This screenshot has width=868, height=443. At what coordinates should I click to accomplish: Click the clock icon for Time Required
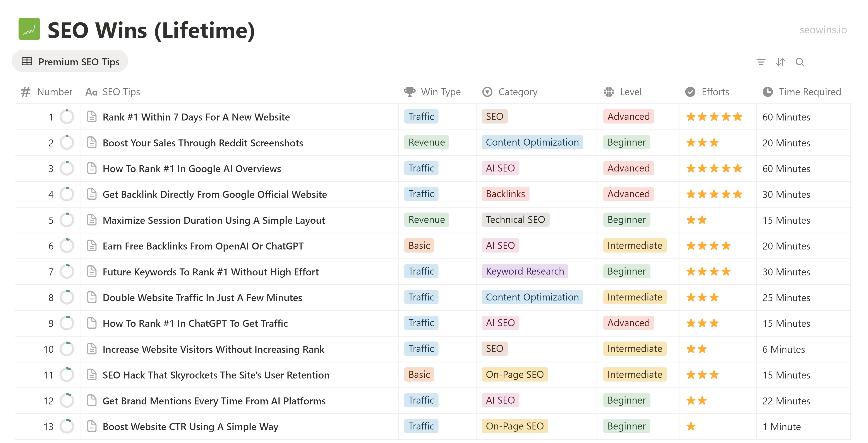(x=767, y=92)
